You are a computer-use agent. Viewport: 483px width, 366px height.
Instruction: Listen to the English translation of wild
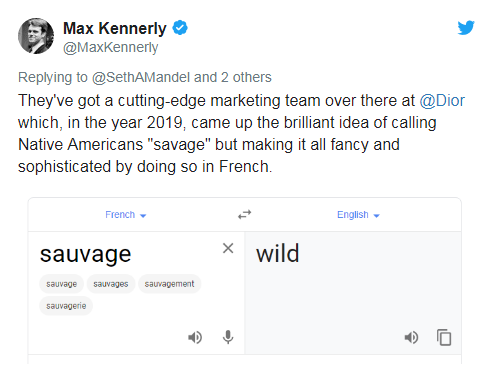(411, 337)
